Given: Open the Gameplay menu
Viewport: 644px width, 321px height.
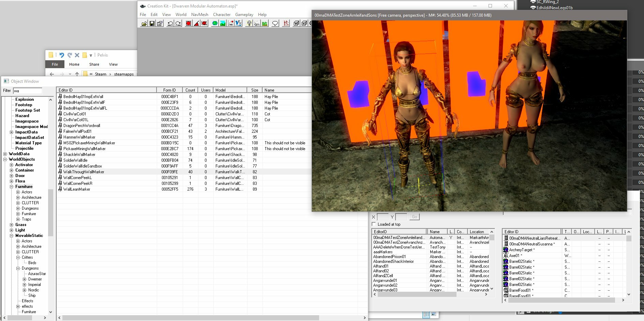Looking at the screenshot, I should (244, 15).
